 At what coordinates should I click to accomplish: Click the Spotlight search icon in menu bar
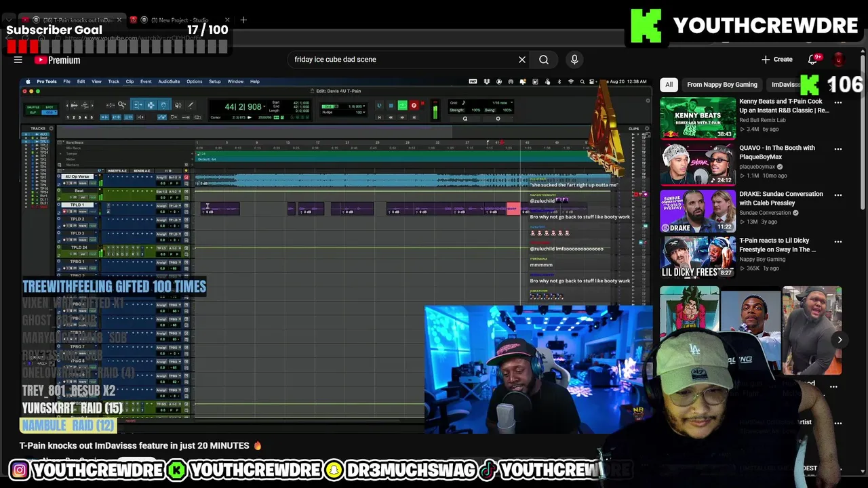click(x=583, y=81)
